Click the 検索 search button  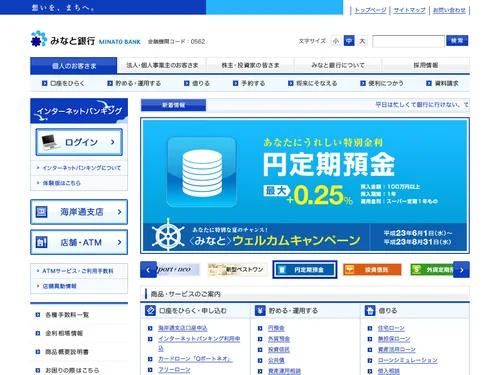tap(457, 41)
